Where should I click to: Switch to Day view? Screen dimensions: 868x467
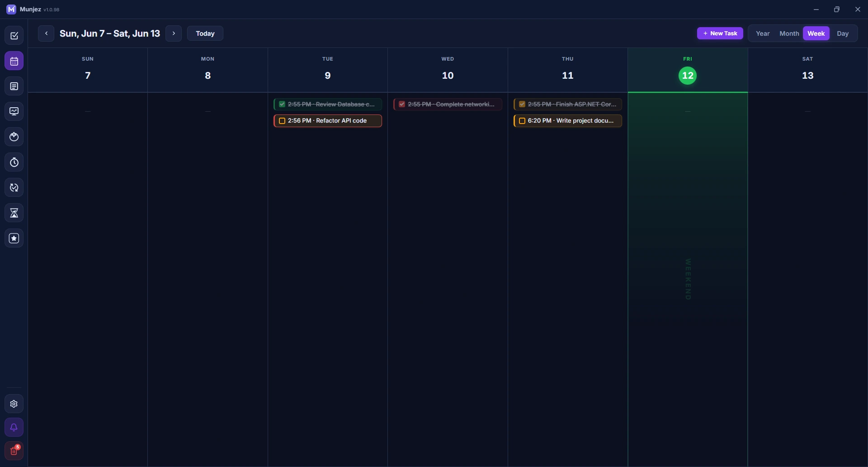point(843,33)
